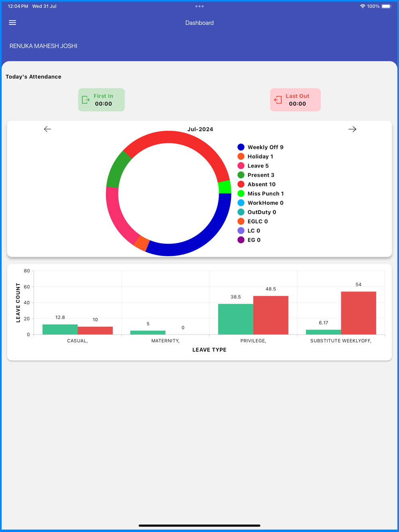Go to next month with right arrow
This screenshot has height=532, width=399.
pos(352,129)
